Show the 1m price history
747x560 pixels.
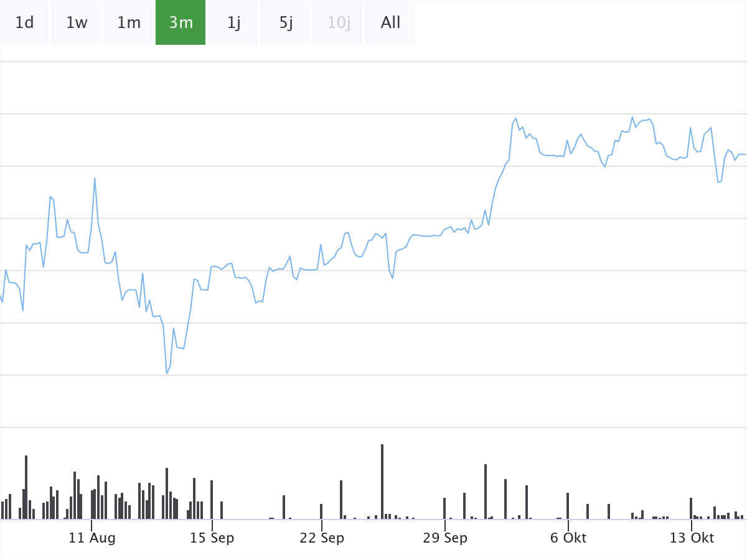[129, 23]
